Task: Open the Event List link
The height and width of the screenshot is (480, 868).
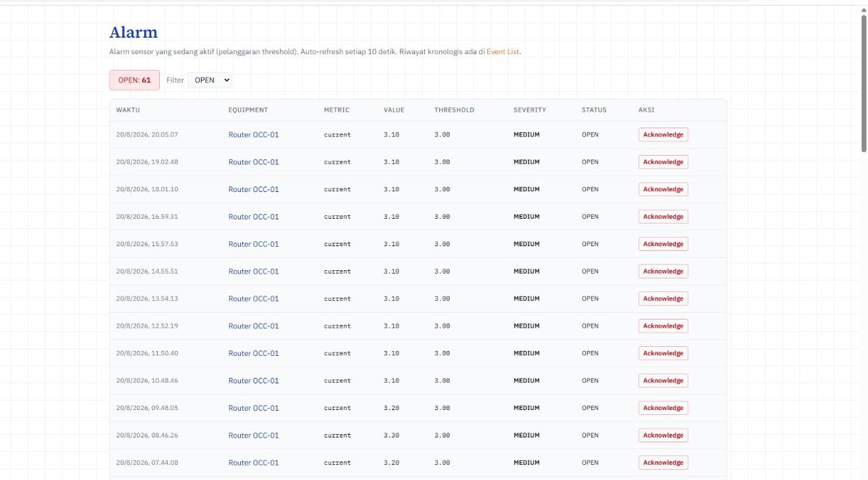Action: [503, 51]
